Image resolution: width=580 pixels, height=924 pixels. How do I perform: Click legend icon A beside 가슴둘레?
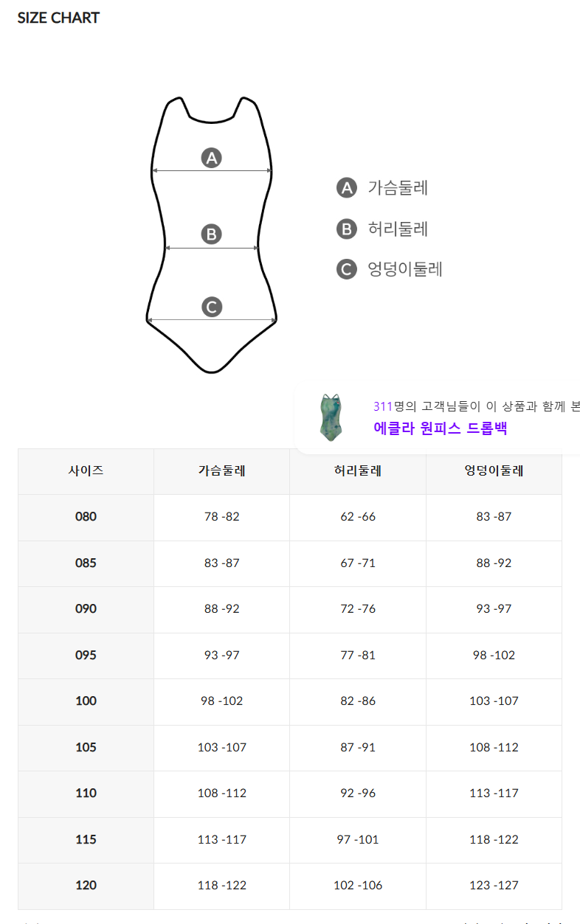(x=347, y=188)
